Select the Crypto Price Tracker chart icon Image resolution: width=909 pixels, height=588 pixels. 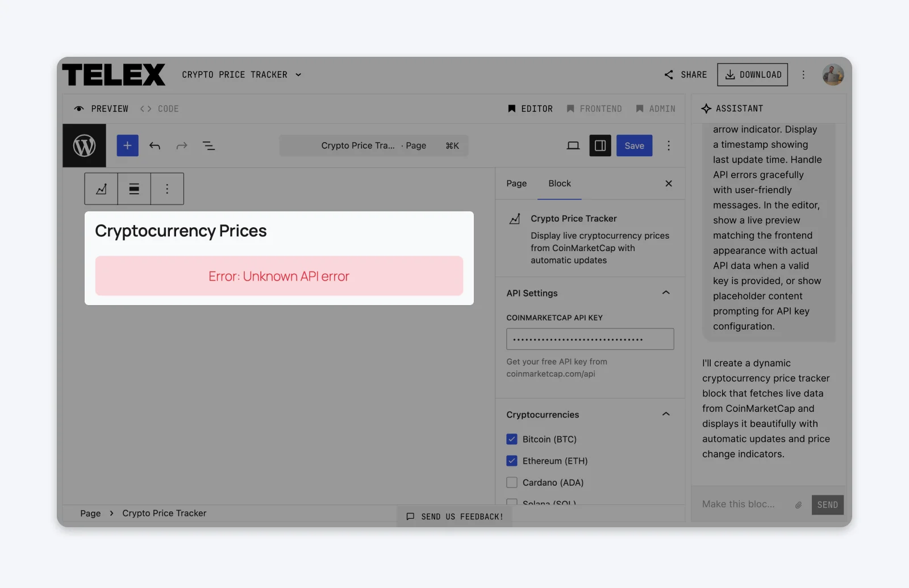[x=101, y=189]
